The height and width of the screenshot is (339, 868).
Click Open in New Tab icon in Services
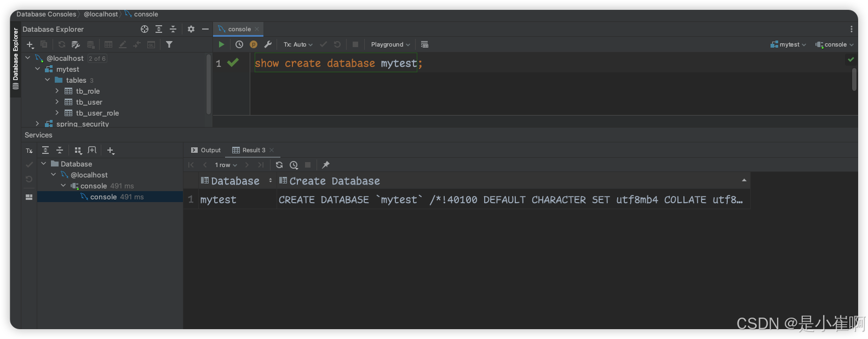(x=92, y=150)
